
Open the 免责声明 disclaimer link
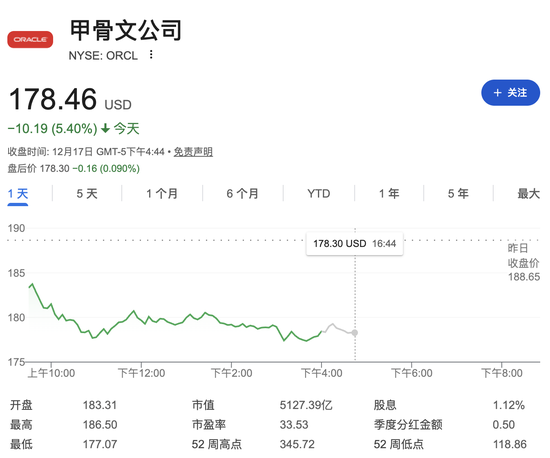click(x=193, y=152)
